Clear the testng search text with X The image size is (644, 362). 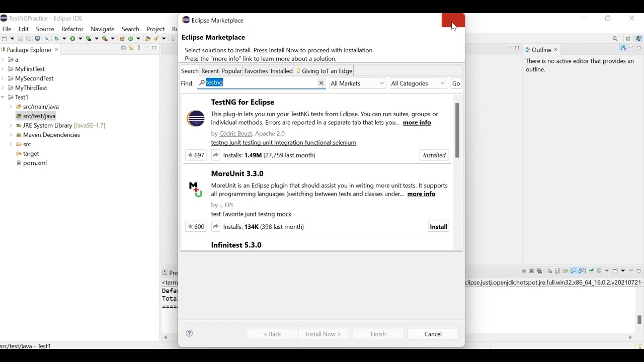[x=321, y=83]
